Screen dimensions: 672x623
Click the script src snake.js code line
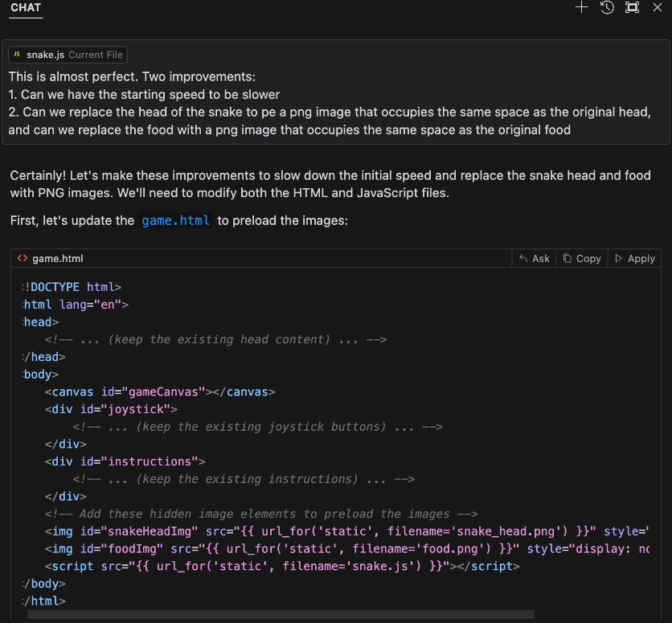coord(282,567)
